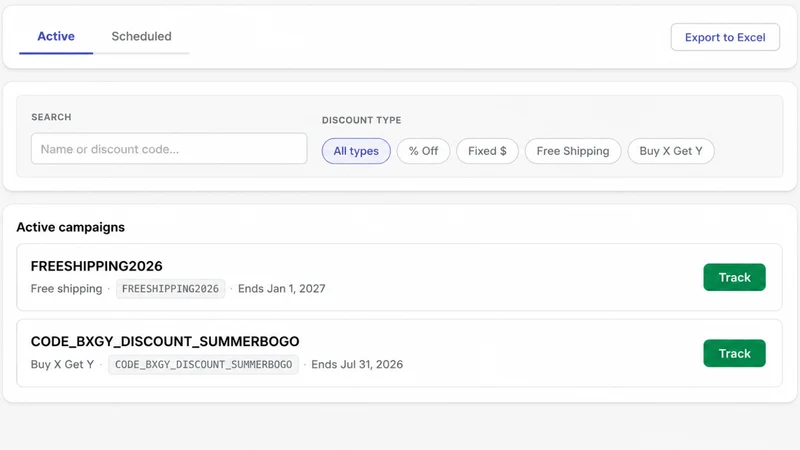Image resolution: width=800 pixels, height=450 pixels.
Task: Click the FREESHIPPING2026 code badge
Action: click(170, 289)
